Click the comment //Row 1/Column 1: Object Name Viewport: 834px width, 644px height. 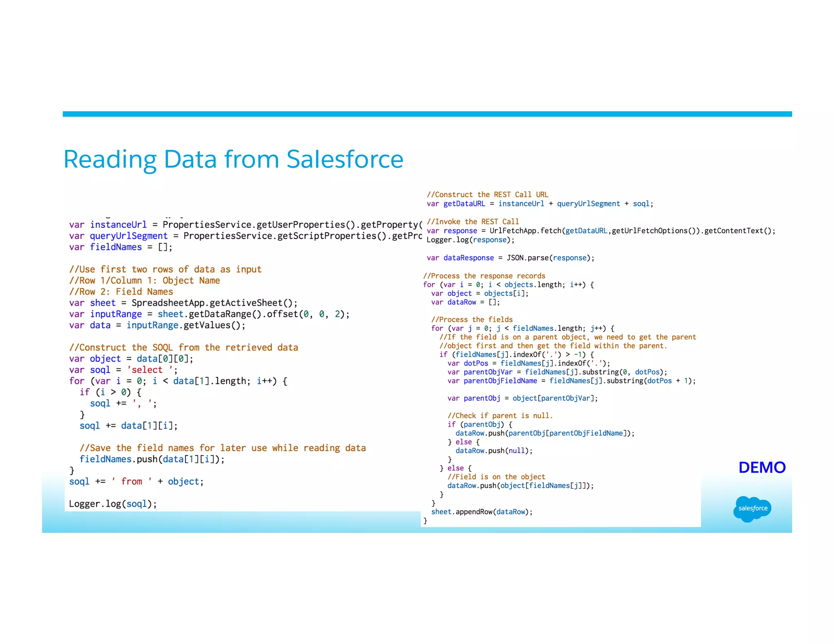coord(145,280)
